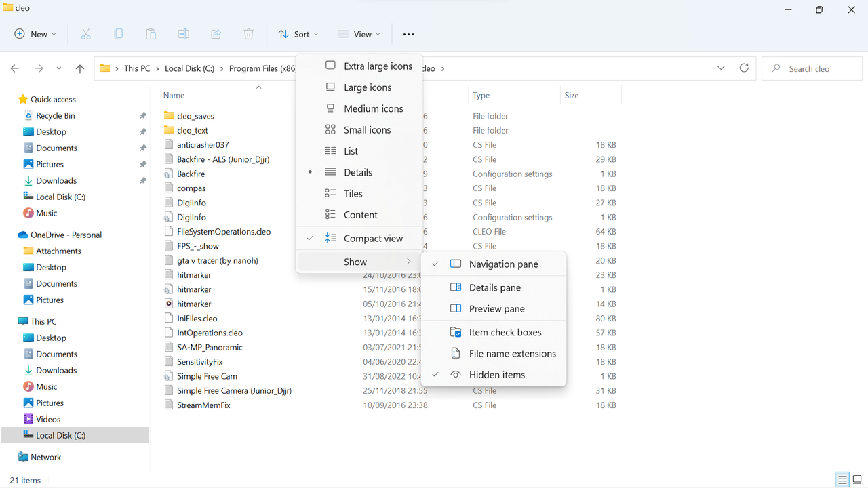Toggle Hidden items visibility
This screenshot has height=488, width=868.
pyautogui.click(x=494, y=375)
